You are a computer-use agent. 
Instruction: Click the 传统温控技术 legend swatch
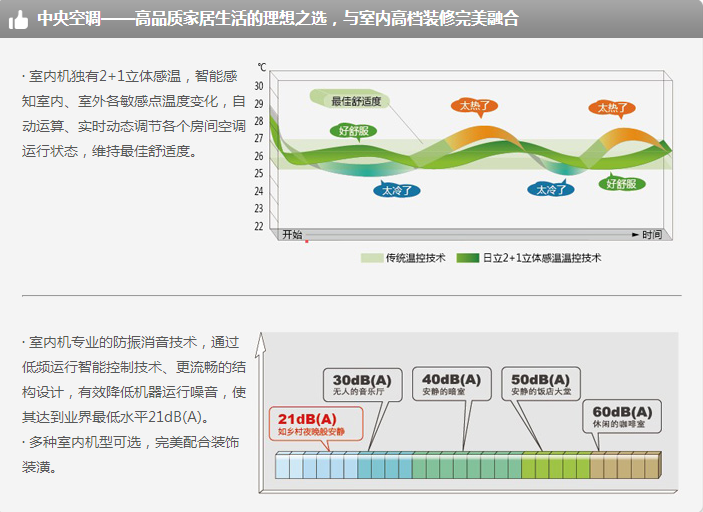(371, 258)
